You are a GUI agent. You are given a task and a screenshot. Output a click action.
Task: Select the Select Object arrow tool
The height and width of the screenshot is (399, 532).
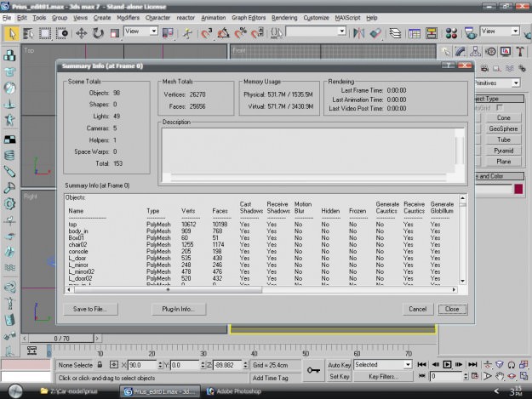click(x=12, y=33)
